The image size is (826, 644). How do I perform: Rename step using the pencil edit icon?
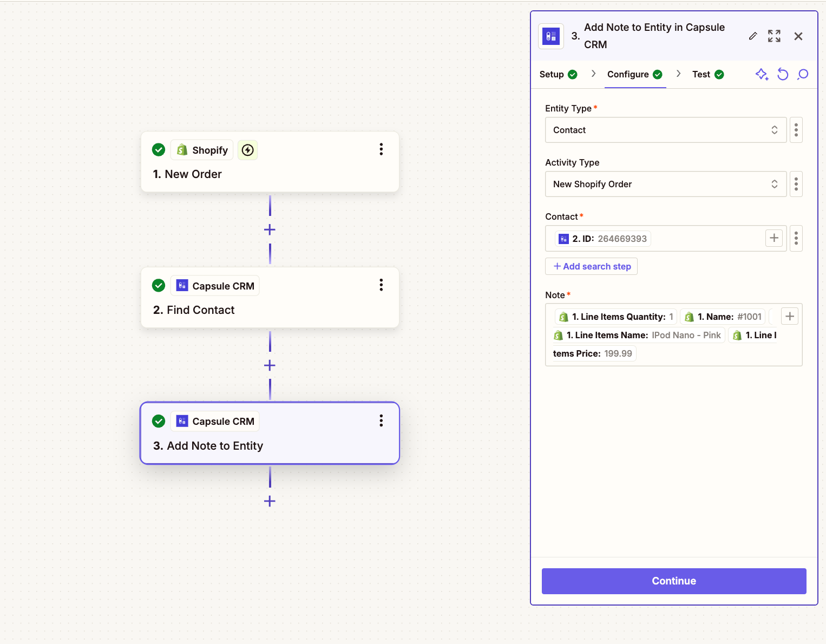click(x=753, y=36)
